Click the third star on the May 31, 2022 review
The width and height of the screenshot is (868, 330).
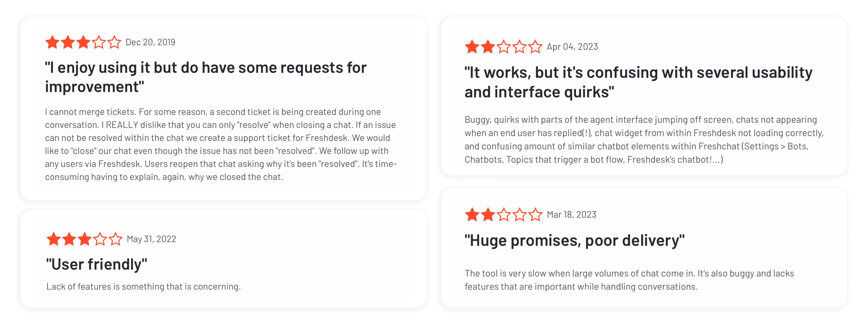tap(85, 239)
